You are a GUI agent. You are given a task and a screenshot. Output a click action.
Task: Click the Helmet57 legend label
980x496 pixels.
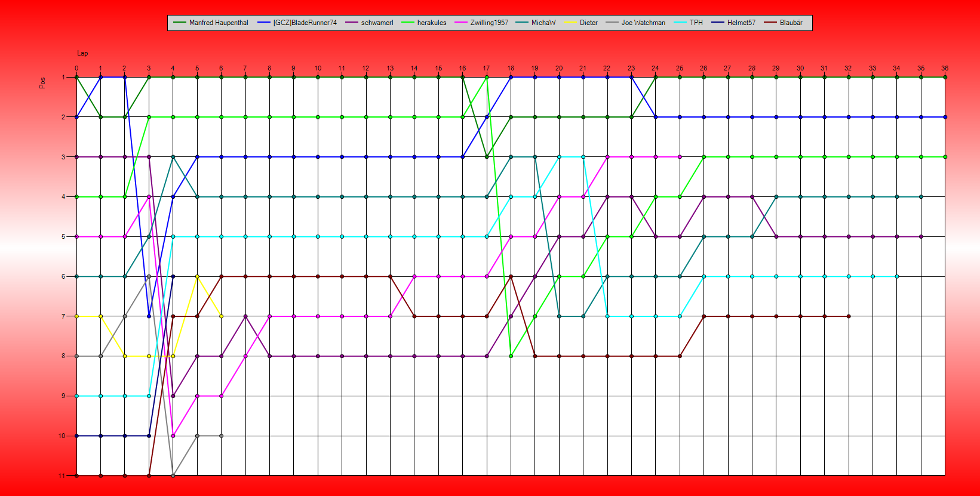pos(741,23)
